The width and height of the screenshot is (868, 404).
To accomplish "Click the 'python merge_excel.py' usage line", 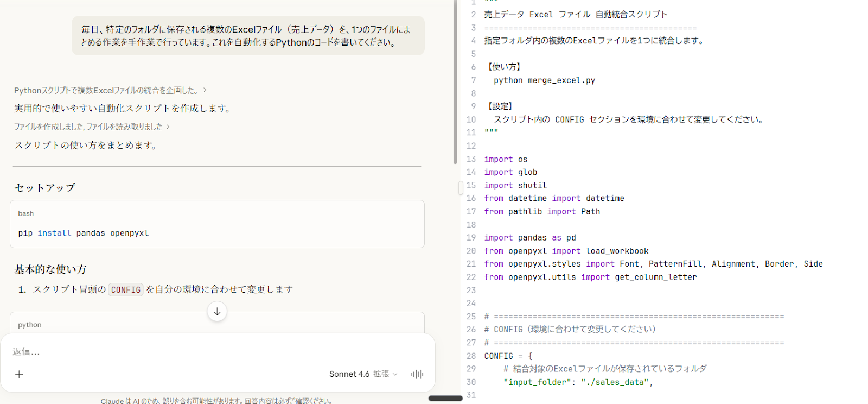I will (544, 80).
